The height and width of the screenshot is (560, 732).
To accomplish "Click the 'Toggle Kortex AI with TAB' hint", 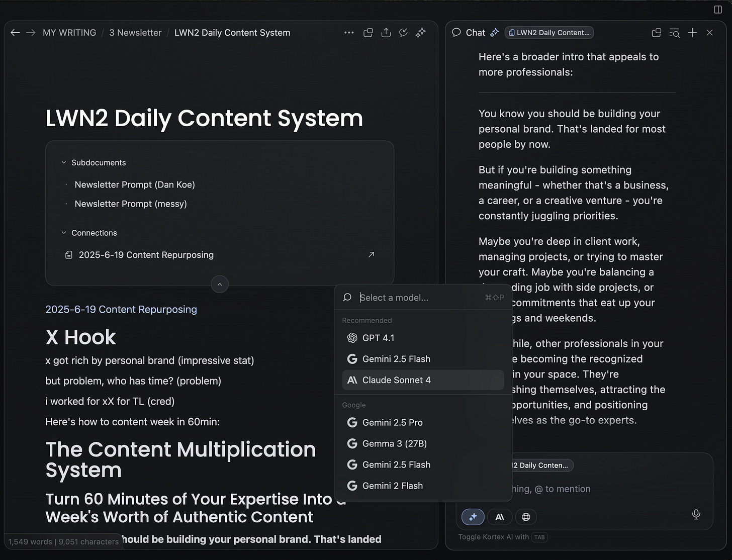I will [x=503, y=537].
